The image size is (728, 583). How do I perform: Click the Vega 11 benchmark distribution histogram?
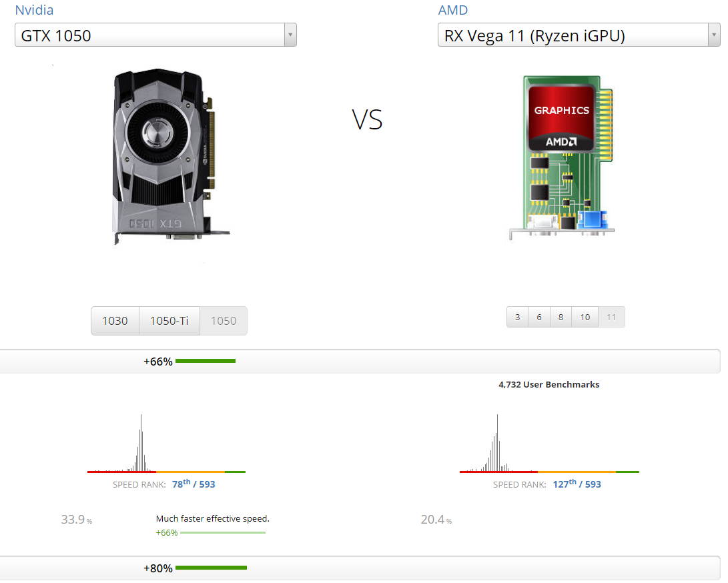coord(549,444)
